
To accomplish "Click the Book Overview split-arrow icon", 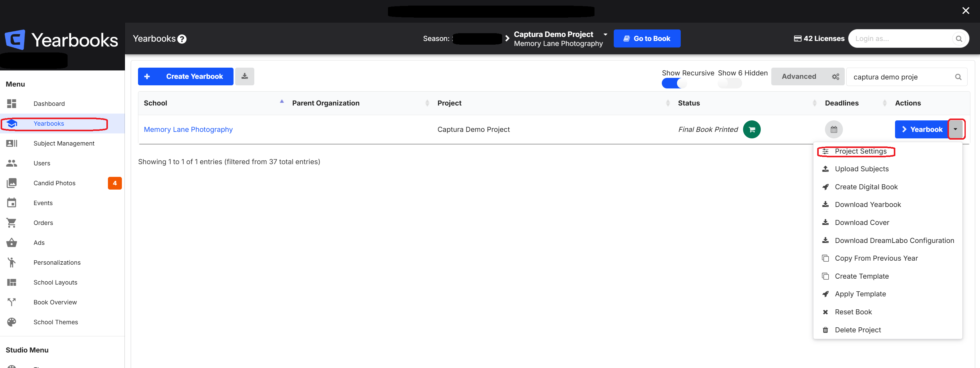I will point(12,302).
